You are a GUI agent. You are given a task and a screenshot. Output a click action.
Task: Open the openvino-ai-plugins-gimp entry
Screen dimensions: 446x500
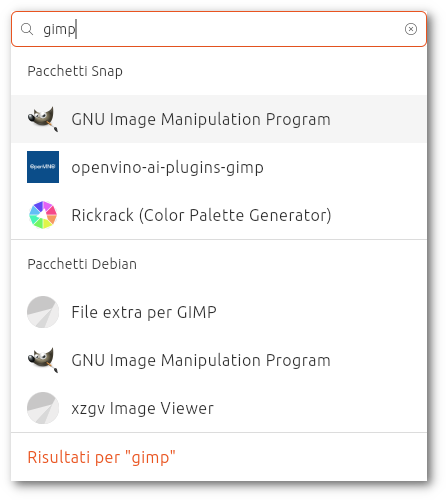tap(219, 167)
